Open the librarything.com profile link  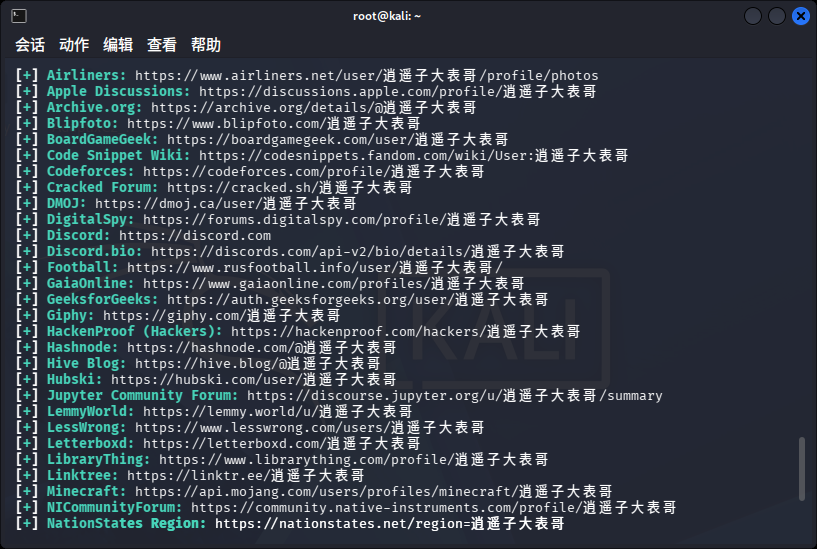point(354,459)
